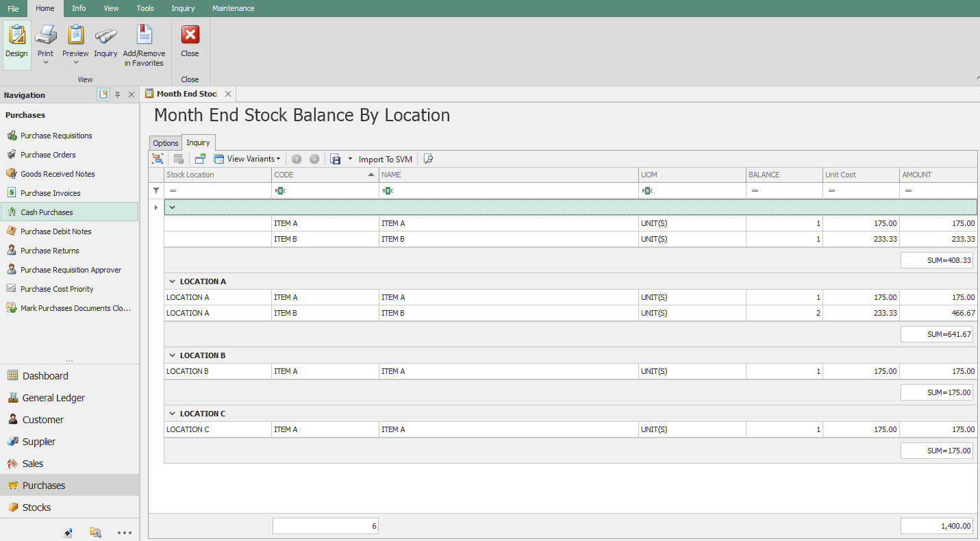Click Navigation panel layout icon
This screenshot has height=541, width=980.
click(x=103, y=95)
